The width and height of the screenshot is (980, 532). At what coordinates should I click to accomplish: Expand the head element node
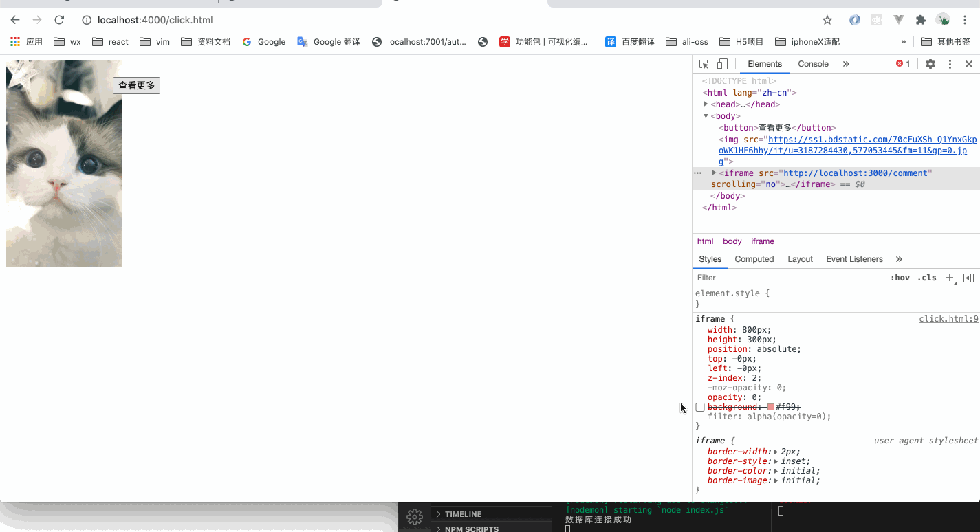point(706,104)
